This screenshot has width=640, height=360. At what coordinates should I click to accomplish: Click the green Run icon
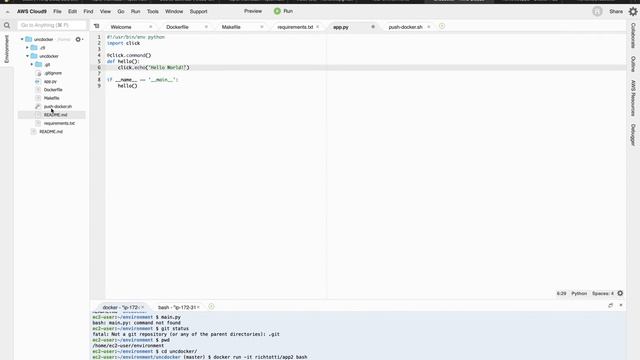[x=277, y=11]
